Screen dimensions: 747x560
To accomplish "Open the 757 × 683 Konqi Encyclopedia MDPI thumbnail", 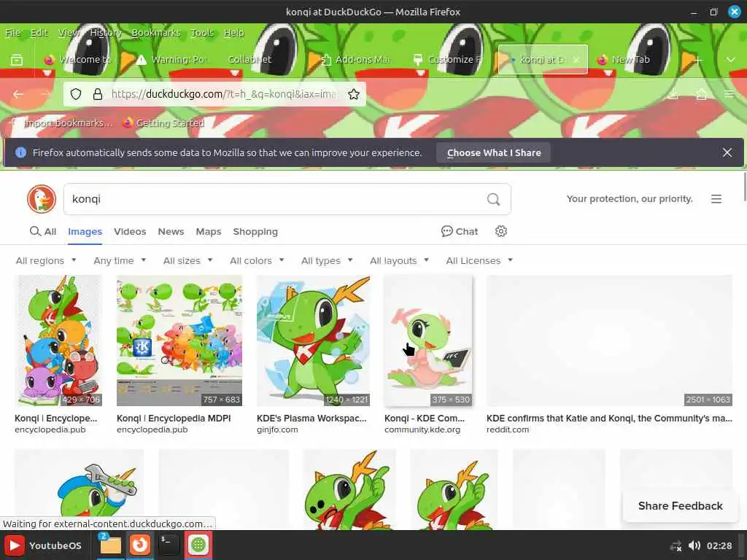I will [x=179, y=341].
